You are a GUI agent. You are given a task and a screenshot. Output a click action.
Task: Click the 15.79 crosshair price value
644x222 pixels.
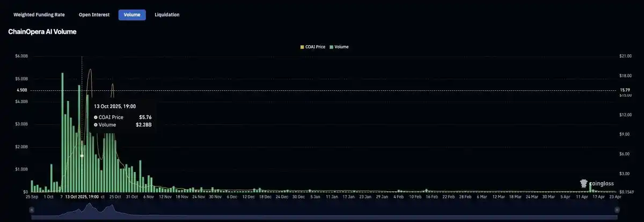(624, 90)
